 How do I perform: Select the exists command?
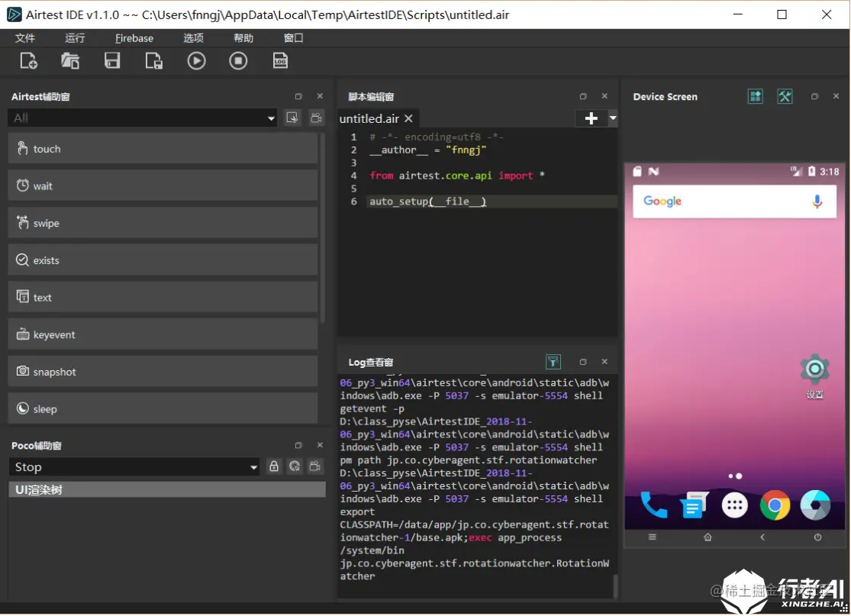click(x=163, y=260)
